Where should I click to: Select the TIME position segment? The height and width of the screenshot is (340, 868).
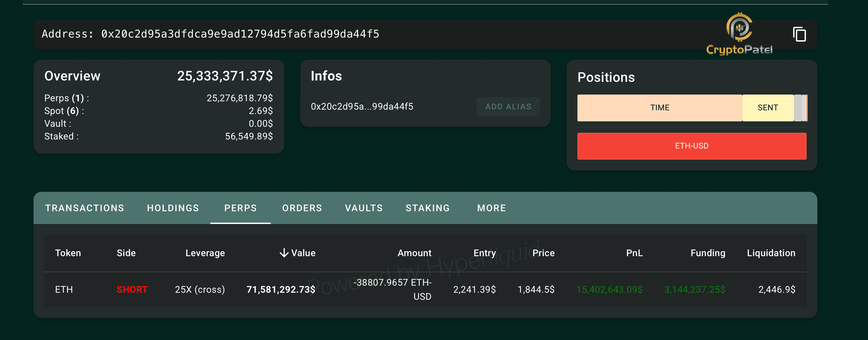pos(659,108)
